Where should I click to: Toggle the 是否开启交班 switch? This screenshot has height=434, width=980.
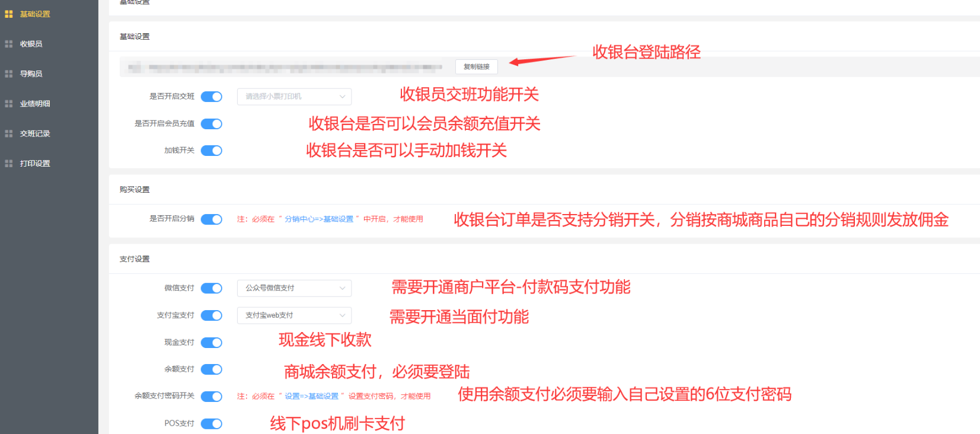click(x=212, y=97)
